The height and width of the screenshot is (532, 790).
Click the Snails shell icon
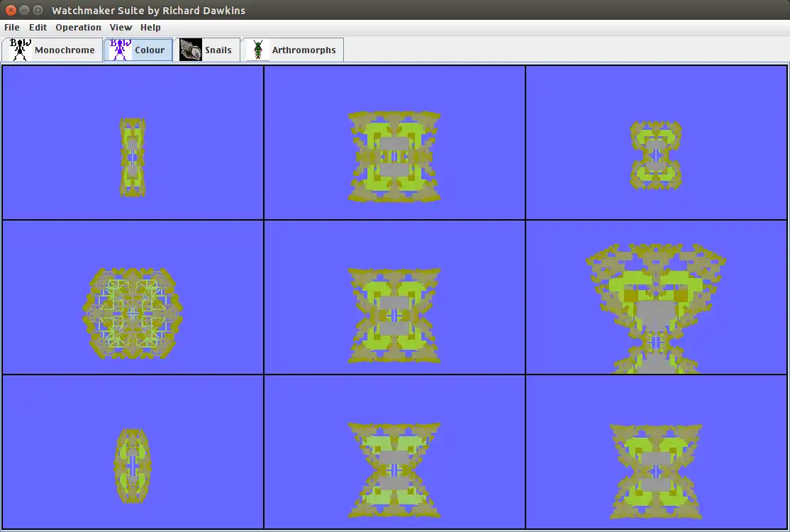191,50
